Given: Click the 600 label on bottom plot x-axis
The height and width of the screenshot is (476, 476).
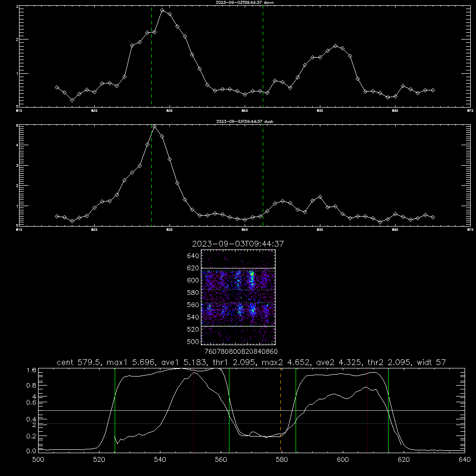Looking at the screenshot, I should point(343,460).
